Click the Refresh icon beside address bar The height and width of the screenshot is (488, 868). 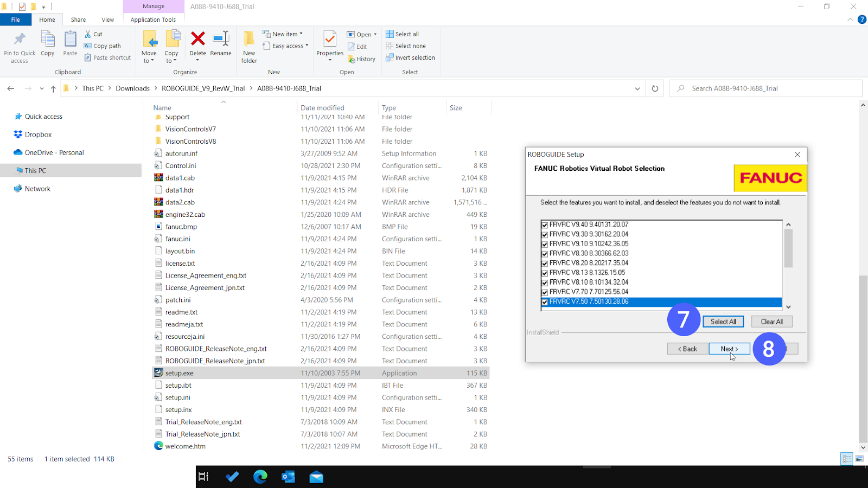[655, 88]
